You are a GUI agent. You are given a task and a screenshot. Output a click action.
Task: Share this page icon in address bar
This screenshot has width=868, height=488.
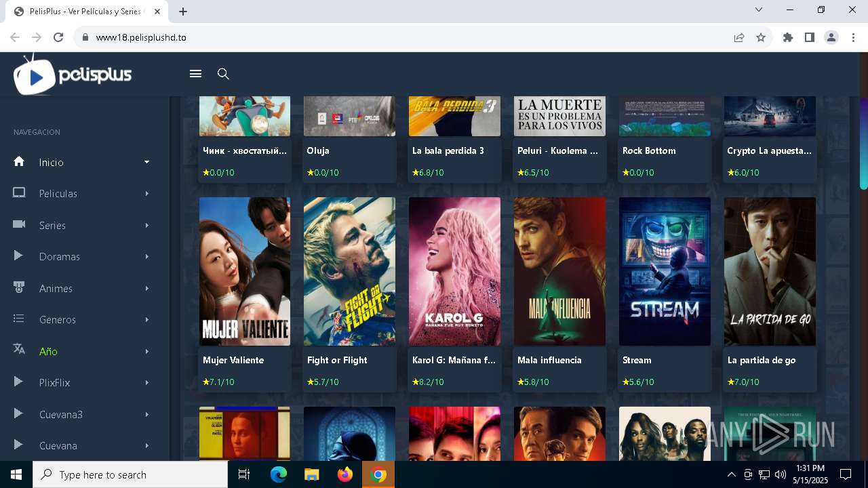point(739,37)
